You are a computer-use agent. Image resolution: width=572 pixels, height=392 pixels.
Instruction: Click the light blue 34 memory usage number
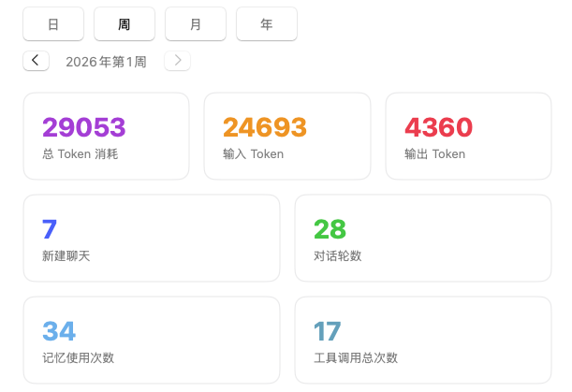(59, 331)
